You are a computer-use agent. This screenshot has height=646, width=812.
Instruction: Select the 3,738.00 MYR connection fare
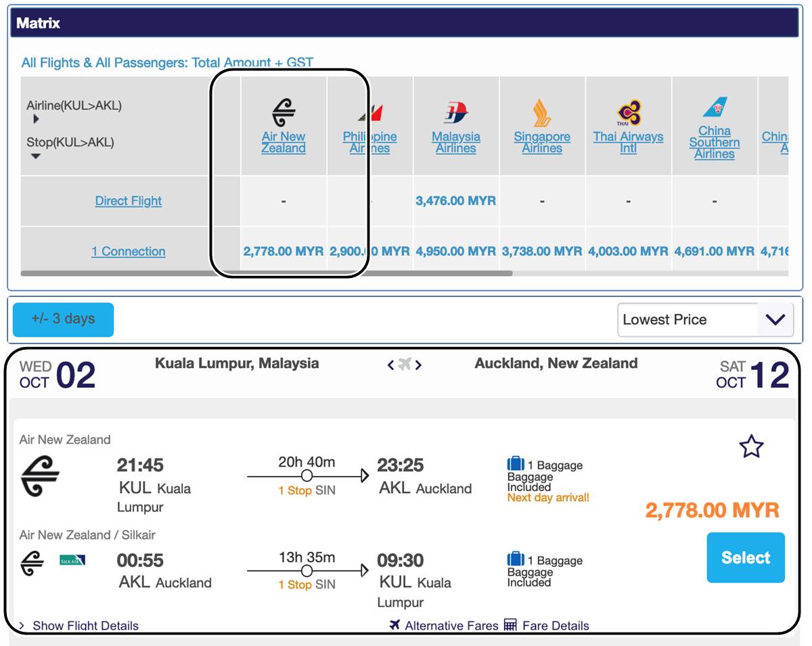(542, 251)
